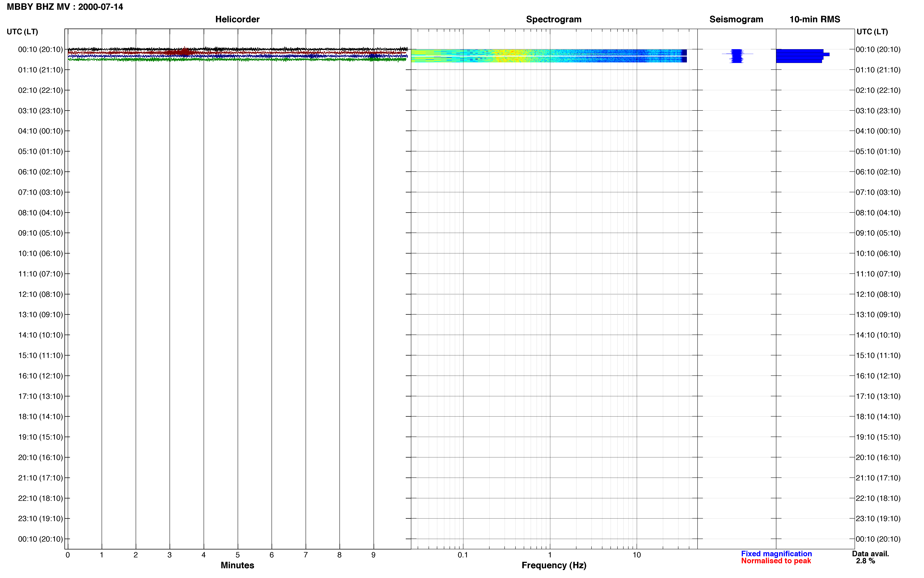Viewport: 924px width, 578px height.
Task: Select the 'Spectrogram' panel heading
Action: click(x=554, y=19)
